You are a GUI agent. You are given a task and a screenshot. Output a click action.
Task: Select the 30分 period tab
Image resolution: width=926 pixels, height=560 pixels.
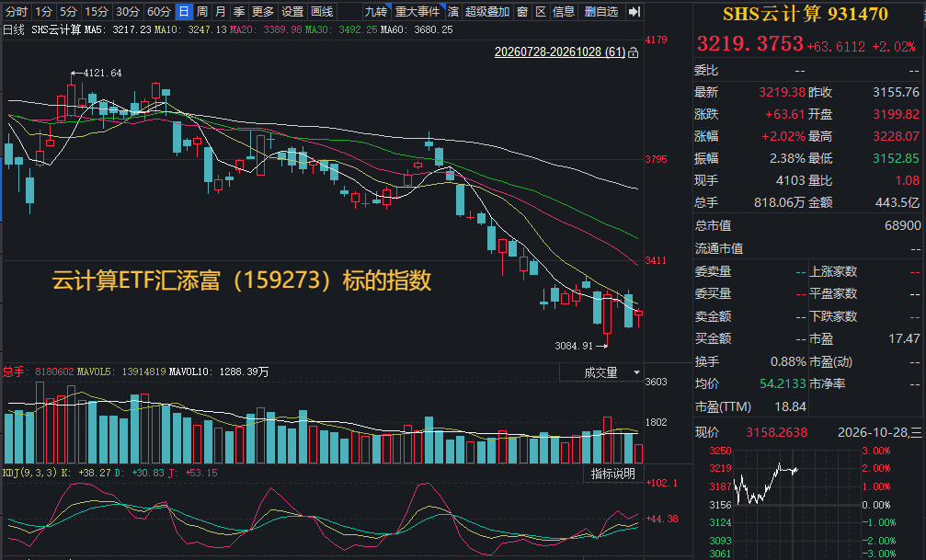[x=128, y=12]
